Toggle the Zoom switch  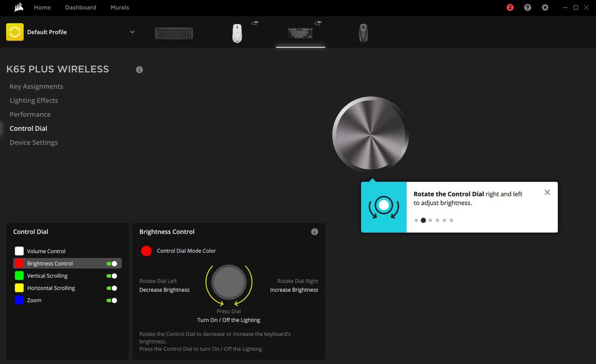click(x=112, y=300)
